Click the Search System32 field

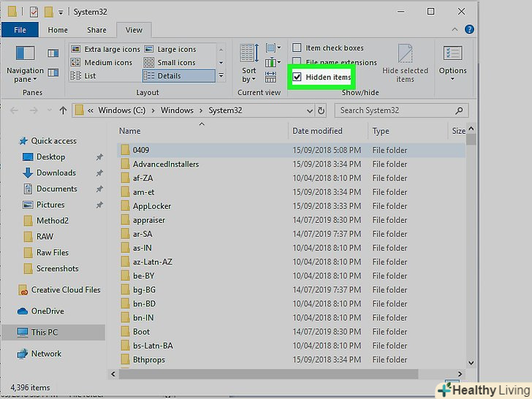(x=402, y=110)
